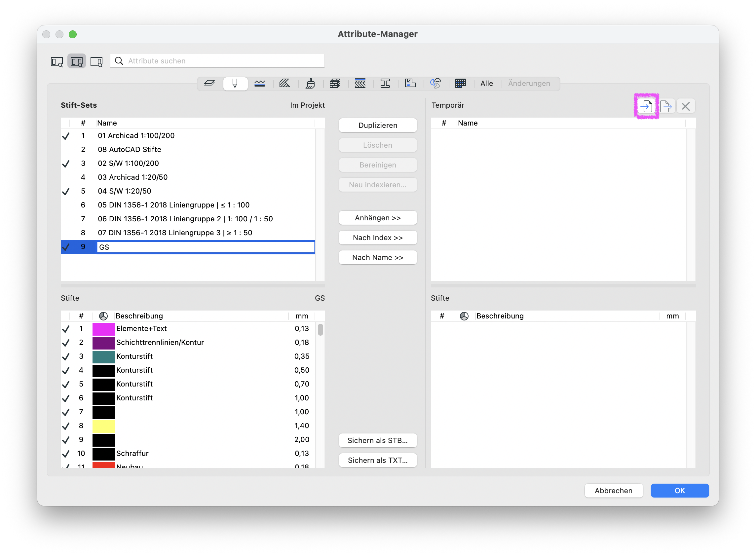Image resolution: width=756 pixels, height=555 pixels.
Task: Click the Stifte list vertical scrollbar thumb
Action: [320, 330]
